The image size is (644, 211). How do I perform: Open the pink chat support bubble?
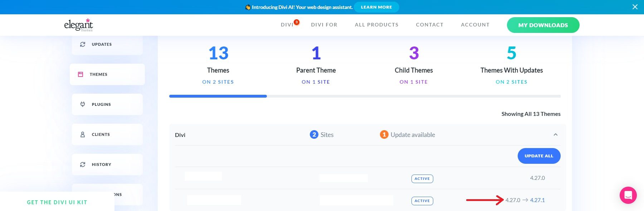(628, 195)
